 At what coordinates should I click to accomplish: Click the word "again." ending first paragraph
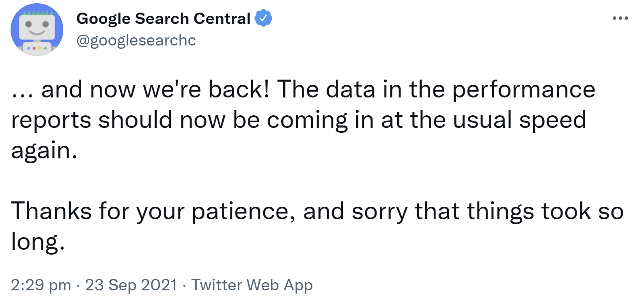click(x=44, y=151)
